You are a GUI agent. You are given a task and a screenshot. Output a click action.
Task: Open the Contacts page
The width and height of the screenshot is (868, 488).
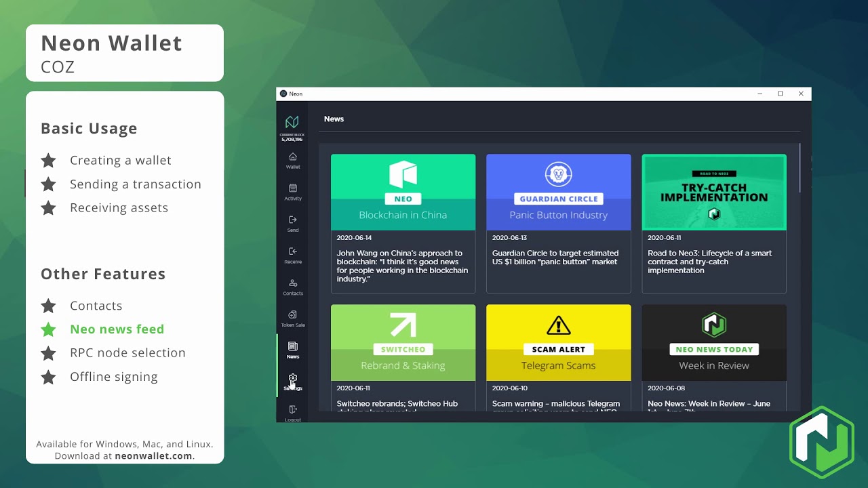pyautogui.click(x=292, y=287)
